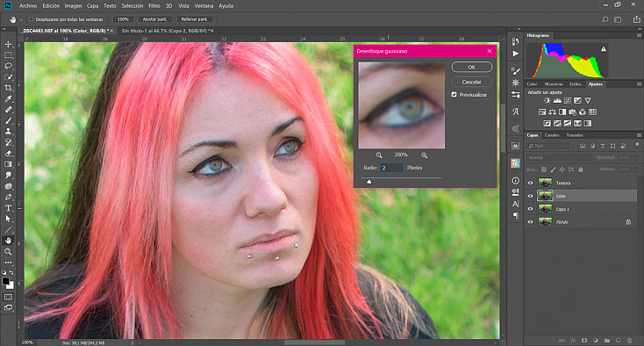The width and height of the screenshot is (644, 346).
Task: Hide the Fondo layer
Action: coord(530,222)
